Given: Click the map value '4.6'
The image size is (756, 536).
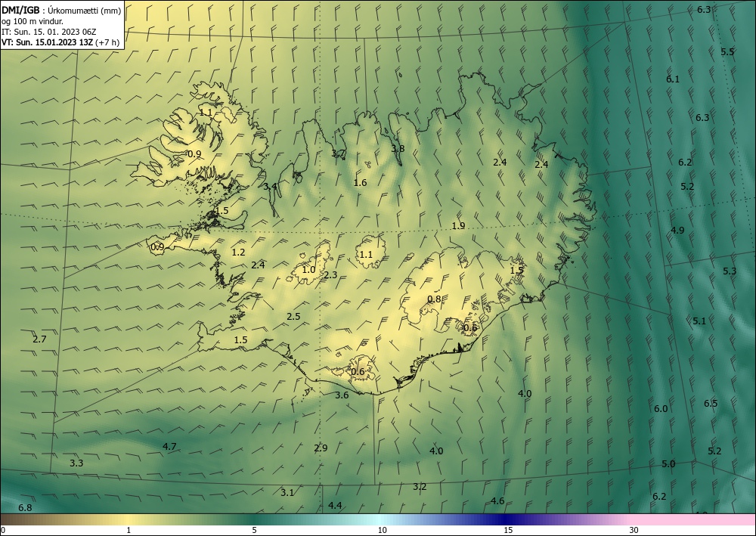Looking at the screenshot, I should [x=497, y=501].
